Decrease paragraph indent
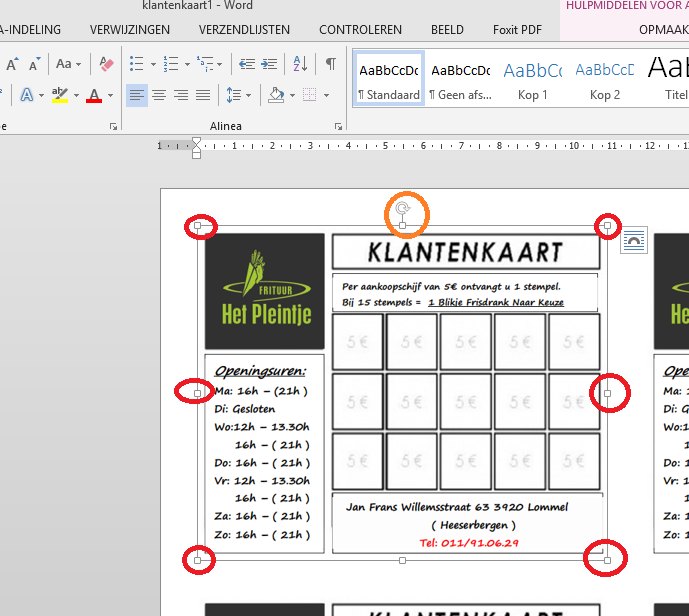 247,64
